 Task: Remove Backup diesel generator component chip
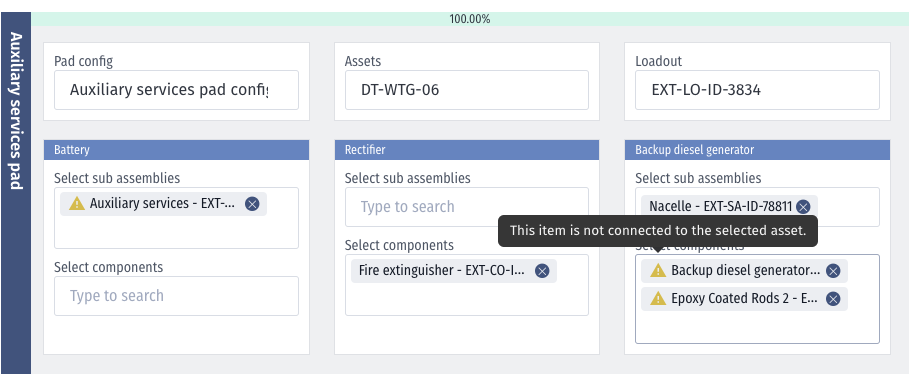833,271
